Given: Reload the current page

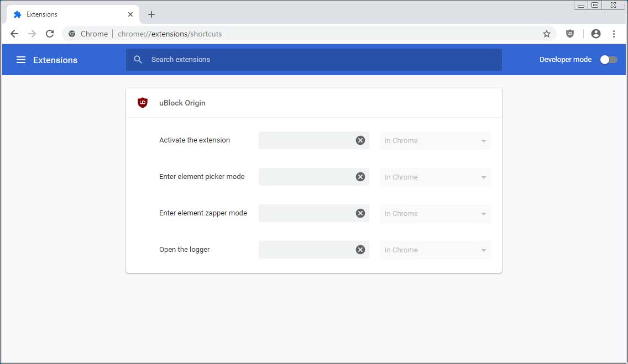Looking at the screenshot, I should (x=50, y=34).
